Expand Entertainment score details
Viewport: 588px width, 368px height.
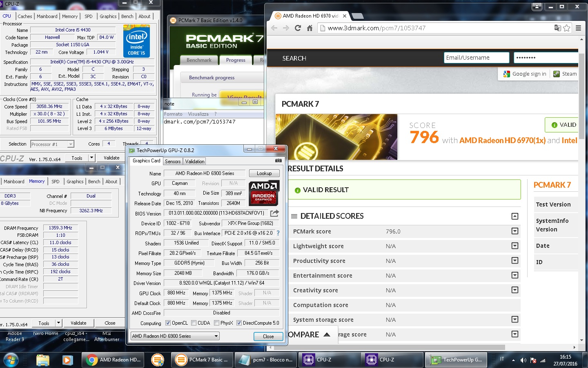515,275
